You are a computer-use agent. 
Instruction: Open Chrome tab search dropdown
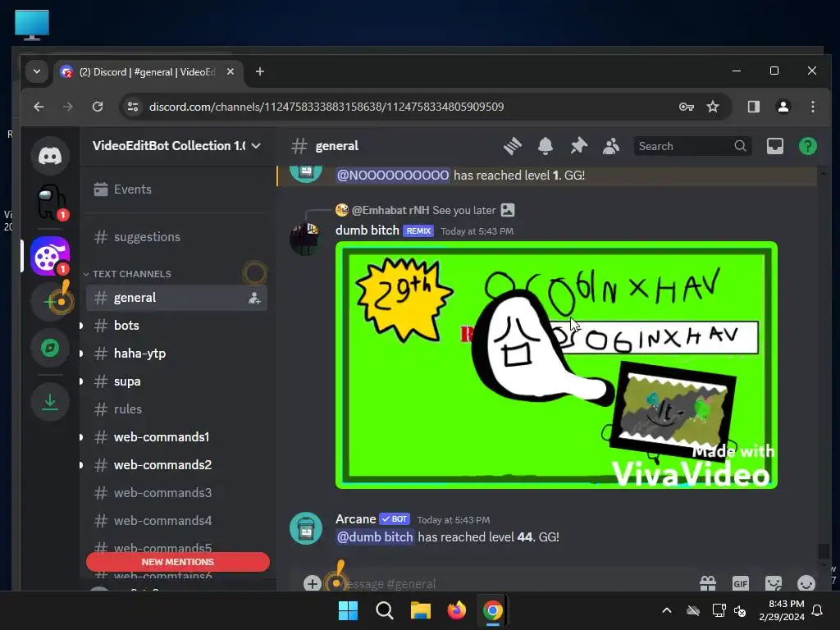(x=36, y=71)
